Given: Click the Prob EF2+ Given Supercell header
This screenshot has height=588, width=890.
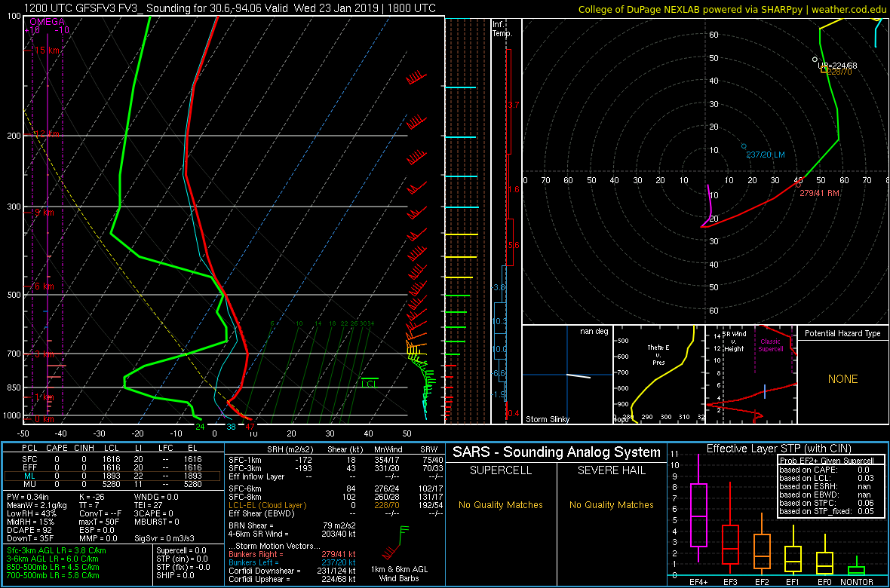Looking at the screenshot, I should click(829, 461).
